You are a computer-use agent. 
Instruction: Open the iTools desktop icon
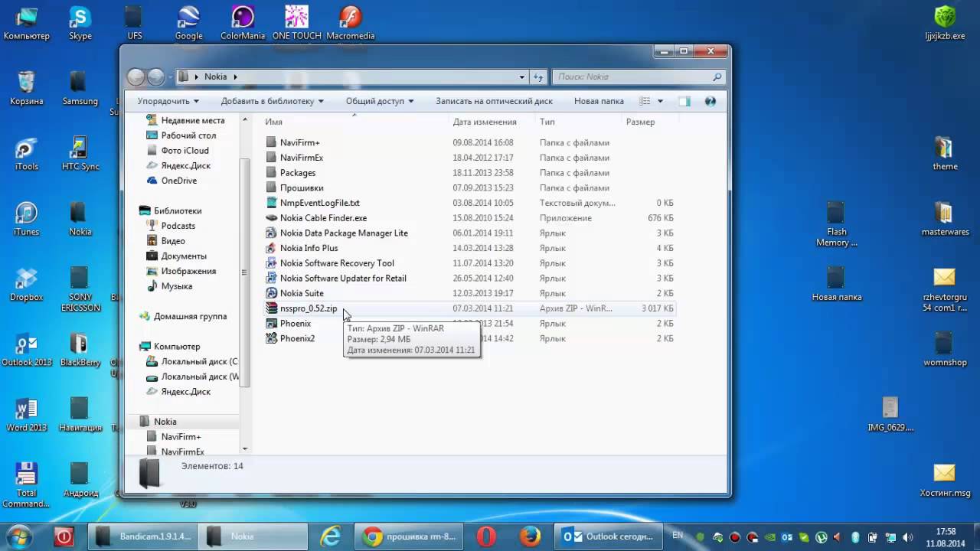click(x=26, y=154)
